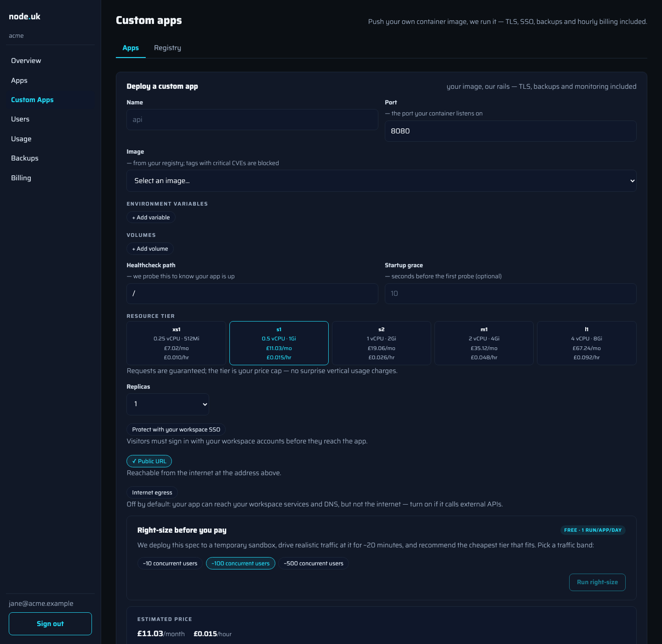The image size is (662, 644).
Task: Switch to the Apps tab
Action: (x=131, y=48)
